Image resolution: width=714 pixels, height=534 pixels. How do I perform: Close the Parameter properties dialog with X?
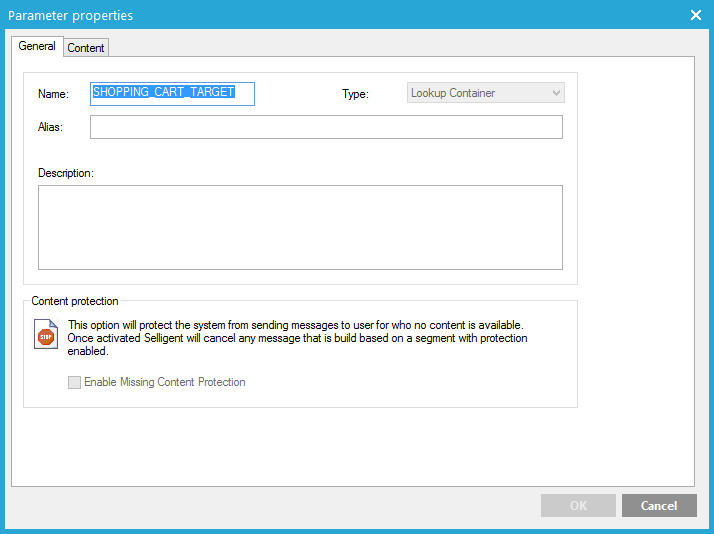[696, 15]
